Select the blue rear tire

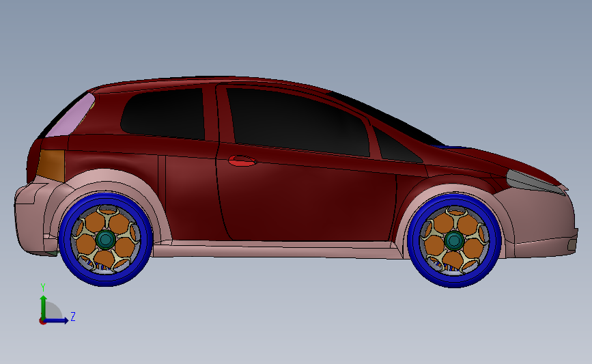pyautogui.click(x=105, y=281)
